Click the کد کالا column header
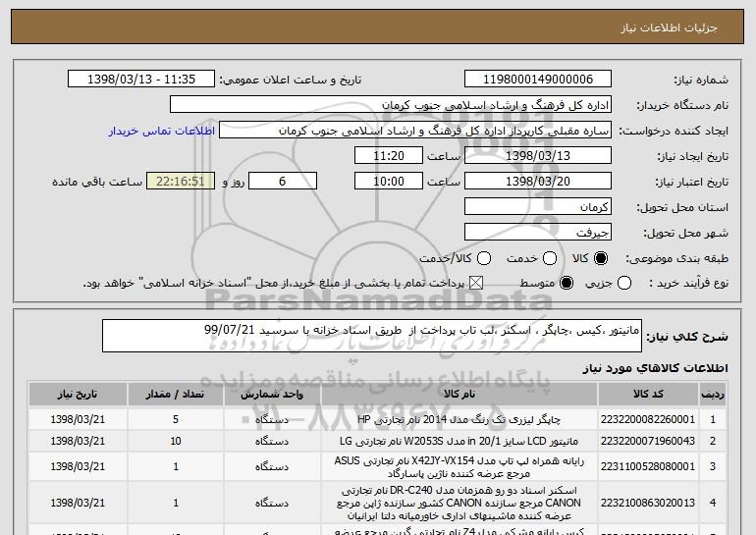Image resolution: width=756 pixels, height=535 pixels. [648, 395]
